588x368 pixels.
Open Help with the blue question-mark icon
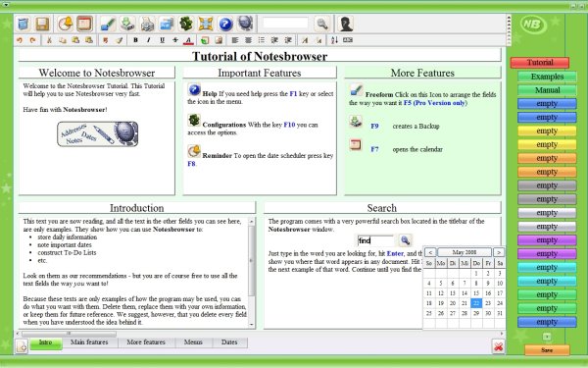click(x=225, y=24)
